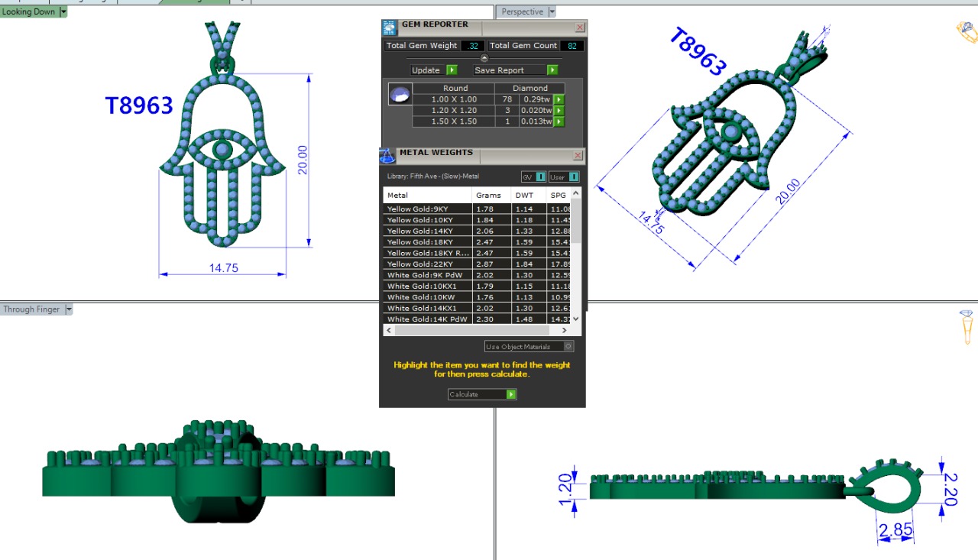
Task: Enable the Use Object Materials option
Action: (x=568, y=347)
